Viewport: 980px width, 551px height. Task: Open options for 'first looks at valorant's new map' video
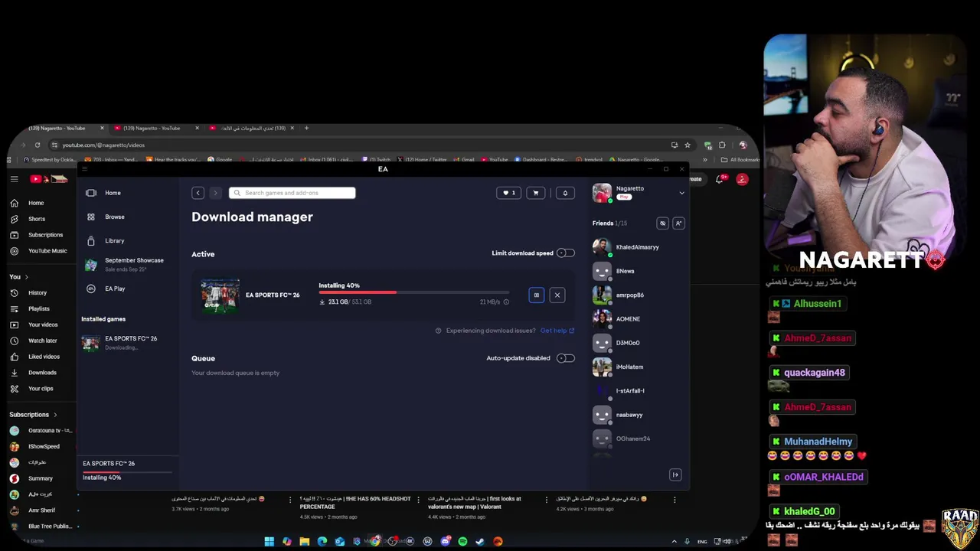pos(546,500)
